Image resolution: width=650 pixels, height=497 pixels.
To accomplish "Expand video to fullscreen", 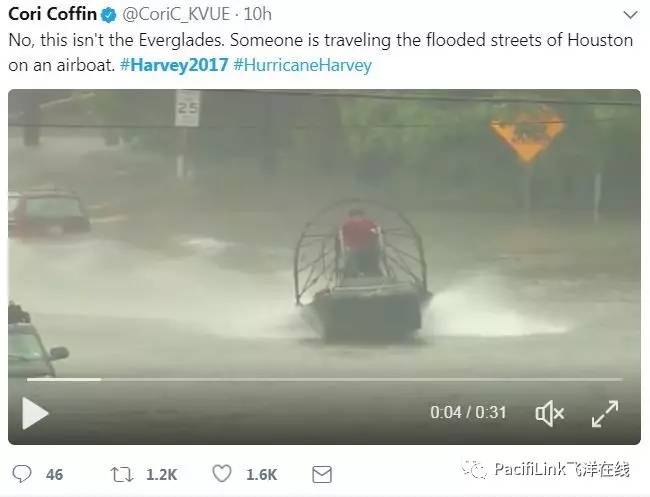I will [605, 413].
